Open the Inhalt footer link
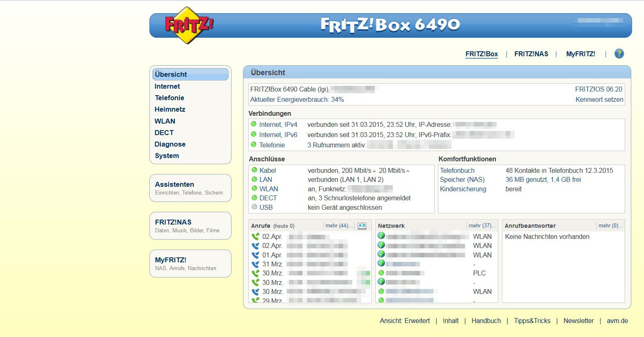This screenshot has width=644, height=337. tap(451, 321)
